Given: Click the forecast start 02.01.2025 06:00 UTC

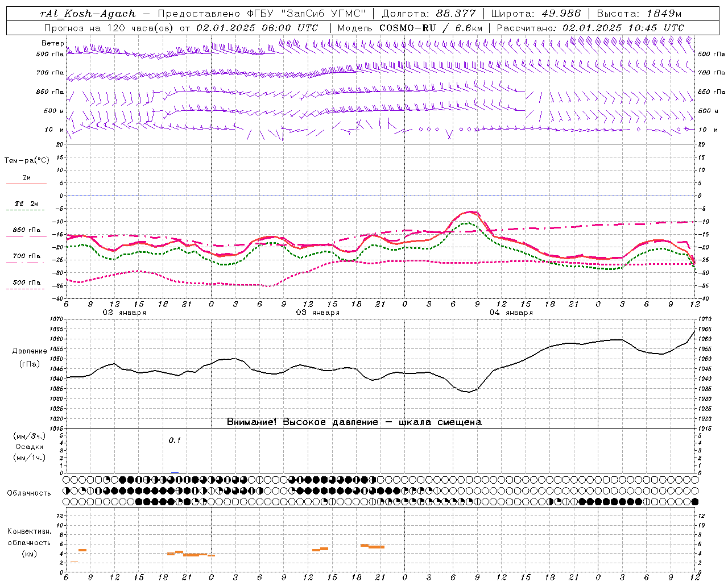Looking at the screenshot, I should (x=257, y=28).
